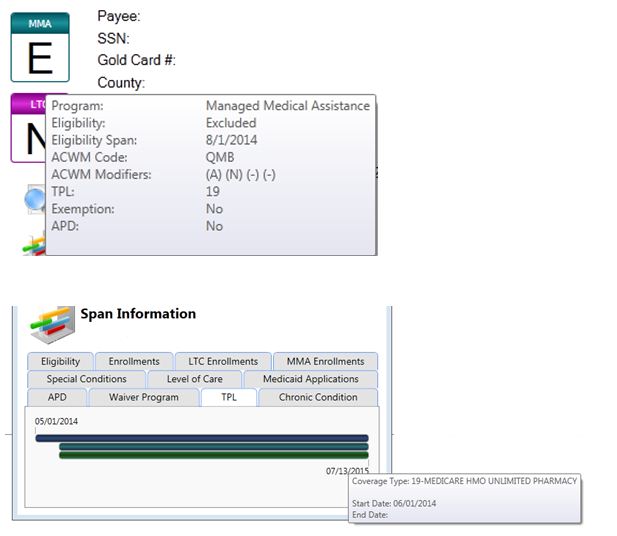Click the MMA 'E' eligibility badge
Screen dimensions: 617x536
click(x=39, y=47)
